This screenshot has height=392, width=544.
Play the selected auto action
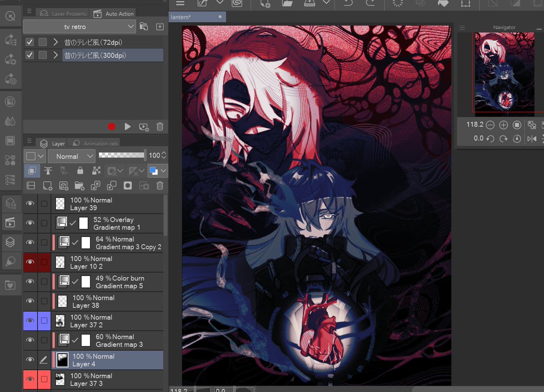pyautogui.click(x=127, y=127)
